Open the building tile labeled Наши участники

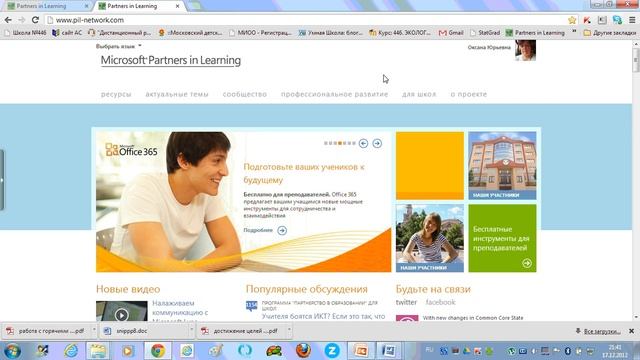[502, 166]
